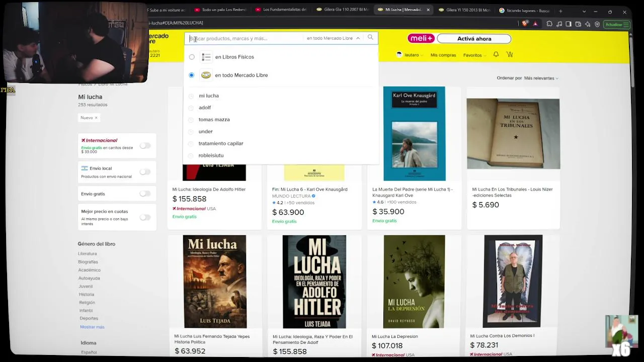
Task: Choose 'mi lucha' search suggestion
Action: 209,96
